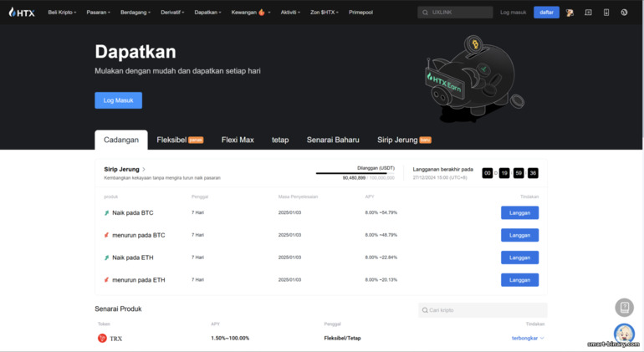Screen dimensions: 644x352
Task: Click Log masuk link in header
Action: pyautogui.click(x=513, y=13)
